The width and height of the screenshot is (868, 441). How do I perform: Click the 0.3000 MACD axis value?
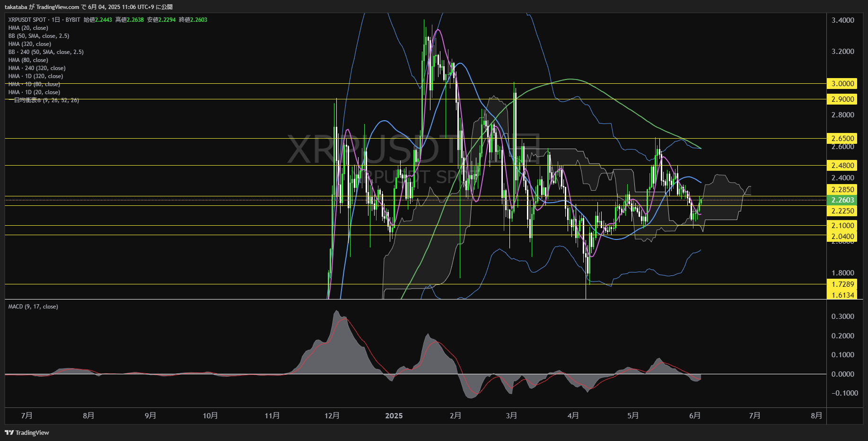click(x=842, y=316)
